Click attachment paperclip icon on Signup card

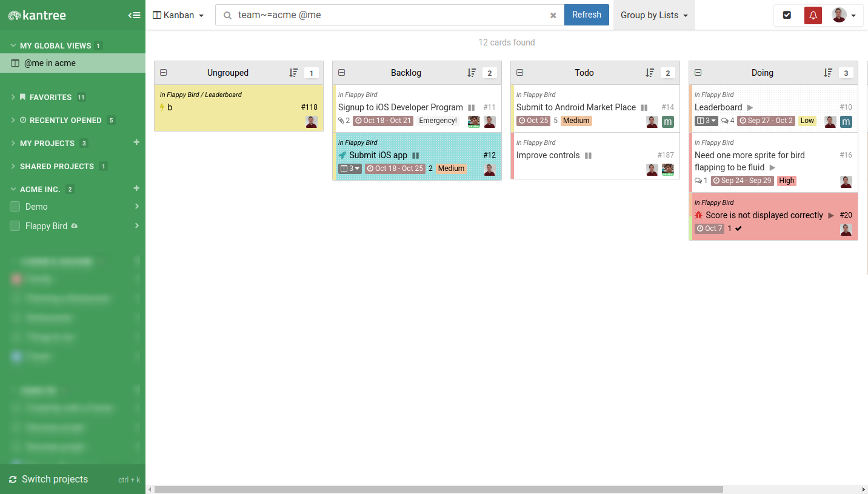tap(341, 121)
